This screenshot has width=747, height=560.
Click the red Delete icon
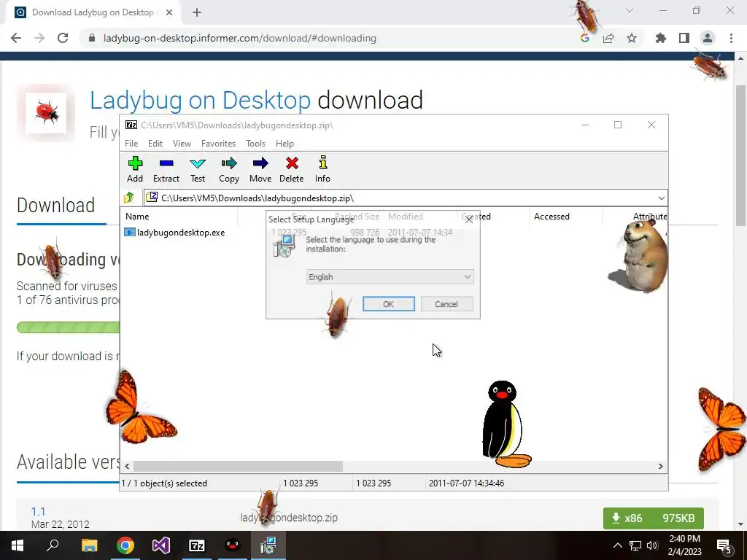[292, 169]
